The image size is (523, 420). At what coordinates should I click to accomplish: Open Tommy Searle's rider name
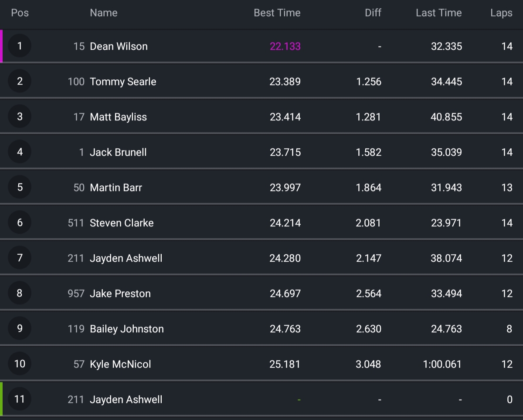pyautogui.click(x=123, y=82)
